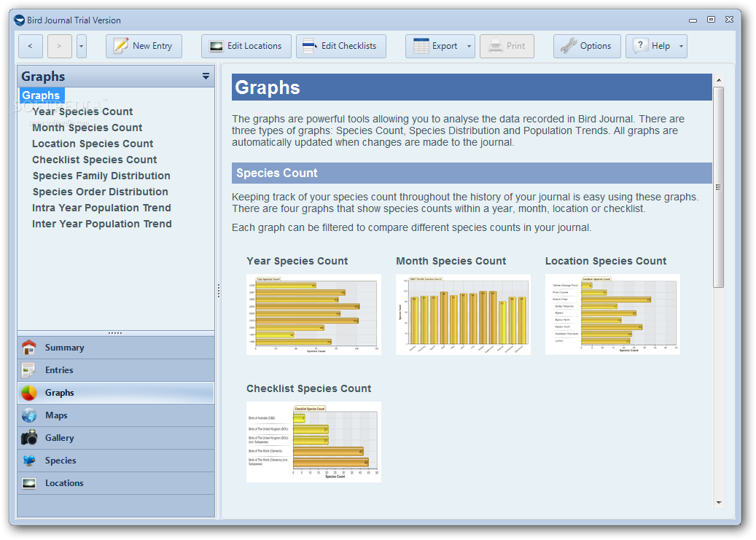Click the content scrollbar down arrow
The width and height of the screenshot is (756, 540).
point(719,502)
